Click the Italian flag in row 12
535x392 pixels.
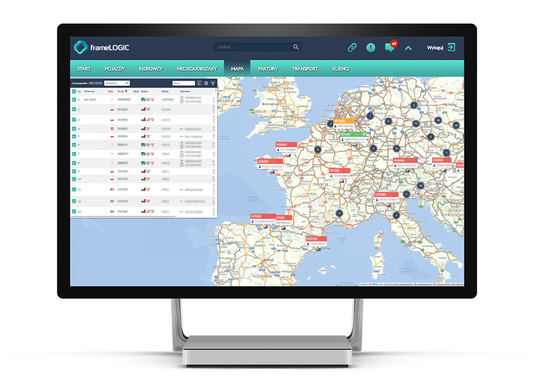(112, 201)
